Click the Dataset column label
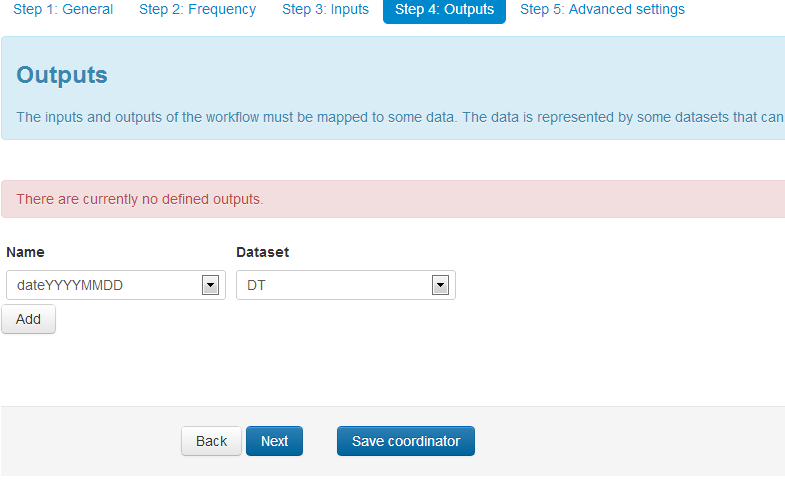Image resolution: width=785 pixels, height=483 pixels. 262,253
